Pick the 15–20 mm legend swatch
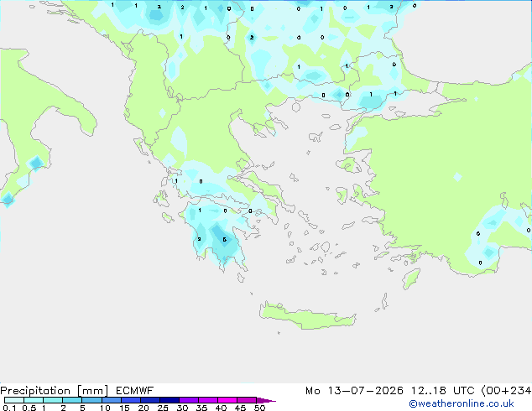 (131, 400)
